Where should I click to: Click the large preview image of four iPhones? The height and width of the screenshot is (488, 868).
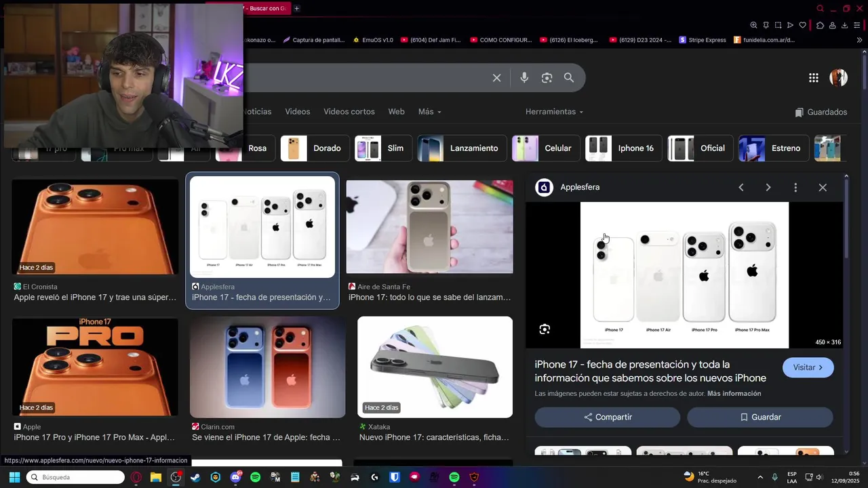pyautogui.click(x=684, y=275)
